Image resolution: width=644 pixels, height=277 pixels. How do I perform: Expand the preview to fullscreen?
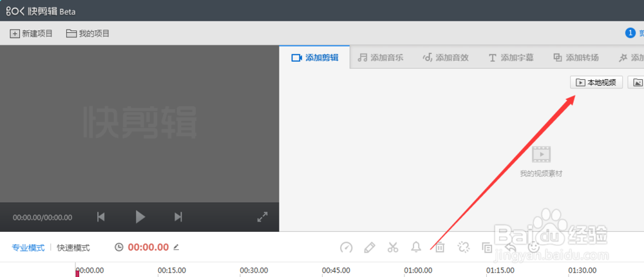tap(263, 217)
